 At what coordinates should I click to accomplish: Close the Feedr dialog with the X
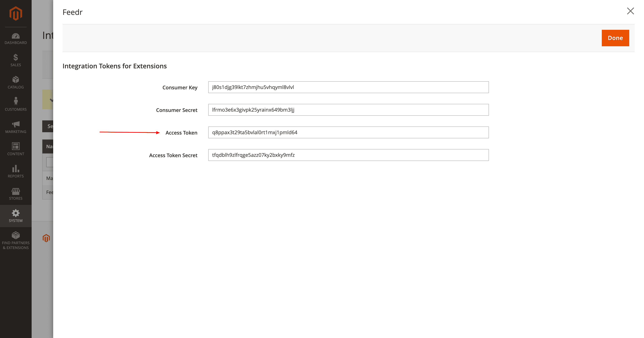631,11
